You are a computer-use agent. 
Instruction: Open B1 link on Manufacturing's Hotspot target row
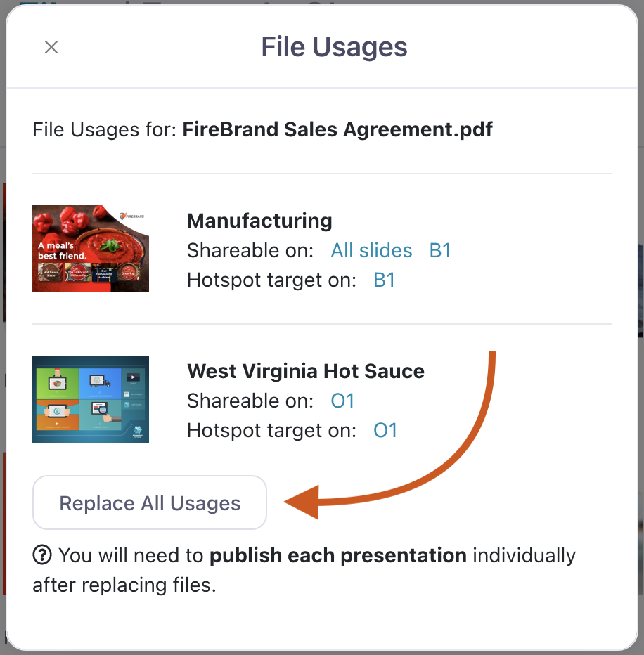click(x=384, y=280)
